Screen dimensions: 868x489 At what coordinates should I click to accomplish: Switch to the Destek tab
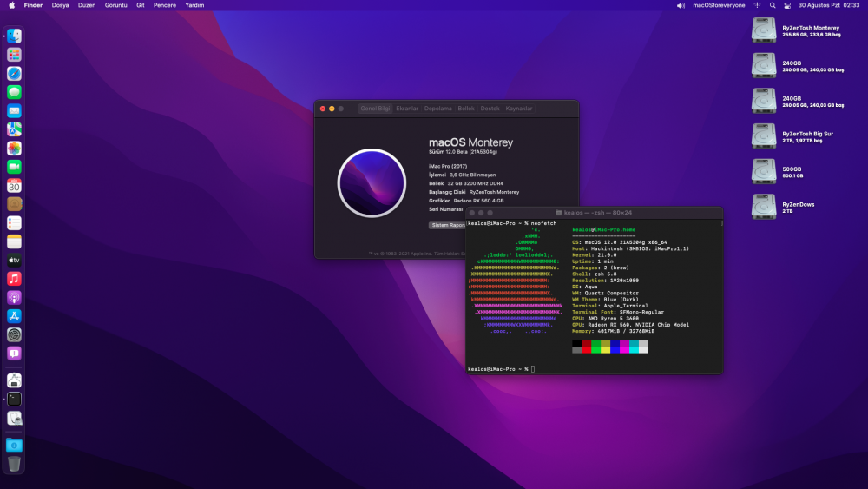point(490,109)
